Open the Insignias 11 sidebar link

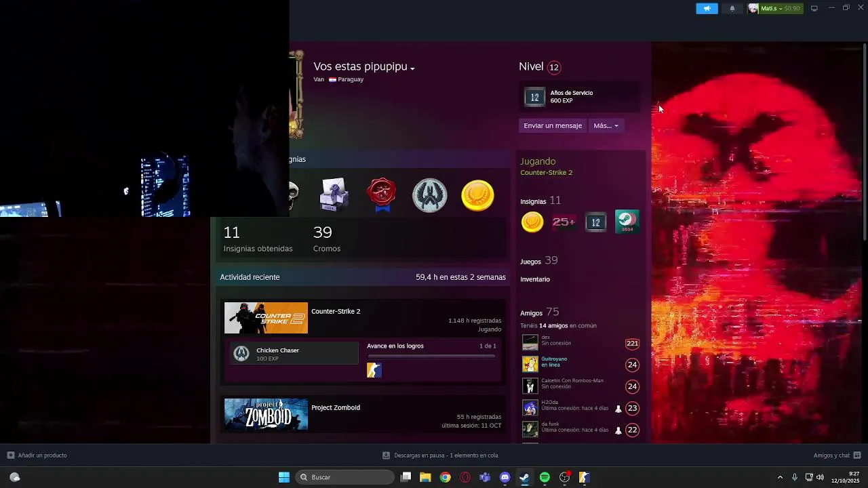pyautogui.click(x=540, y=201)
